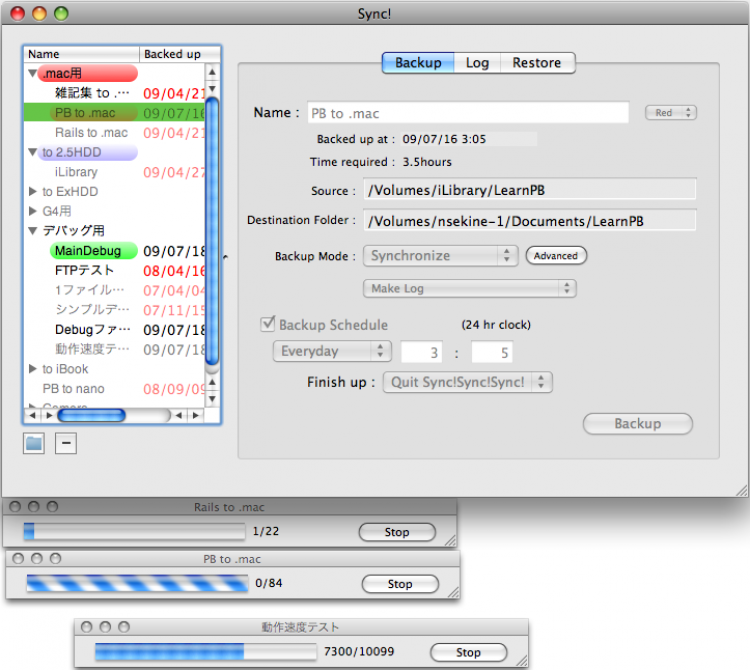
Task: Open the Backup Mode Synchronize dropdown
Action: point(441,255)
